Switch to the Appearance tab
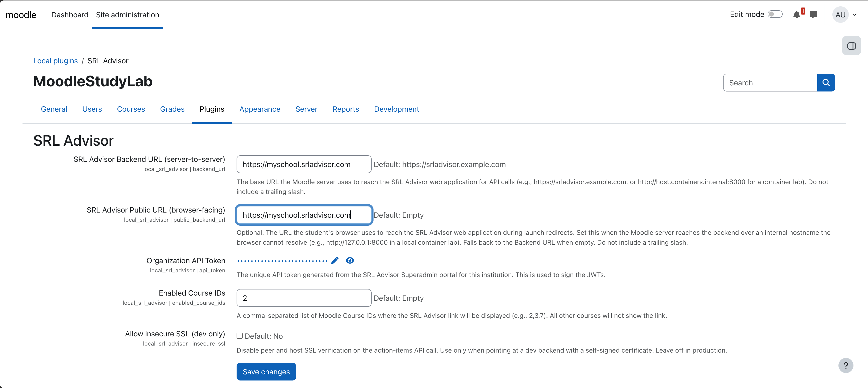Image resolution: width=868 pixels, height=388 pixels. pyautogui.click(x=260, y=109)
